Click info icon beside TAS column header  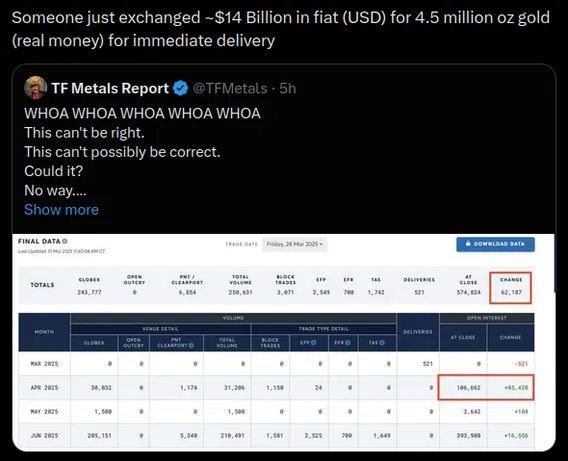tap(382, 343)
